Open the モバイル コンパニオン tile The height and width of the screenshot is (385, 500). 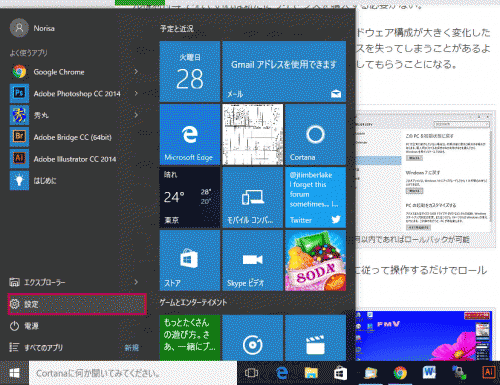point(253,197)
